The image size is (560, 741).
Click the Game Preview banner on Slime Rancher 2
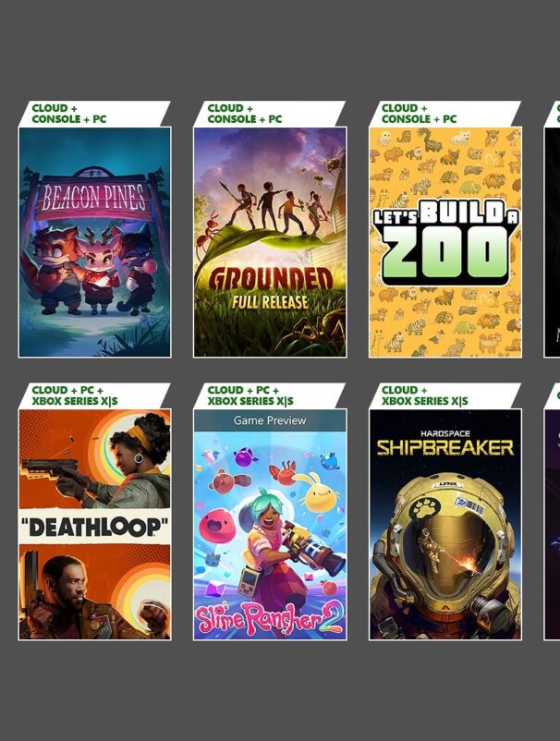click(270, 420)
